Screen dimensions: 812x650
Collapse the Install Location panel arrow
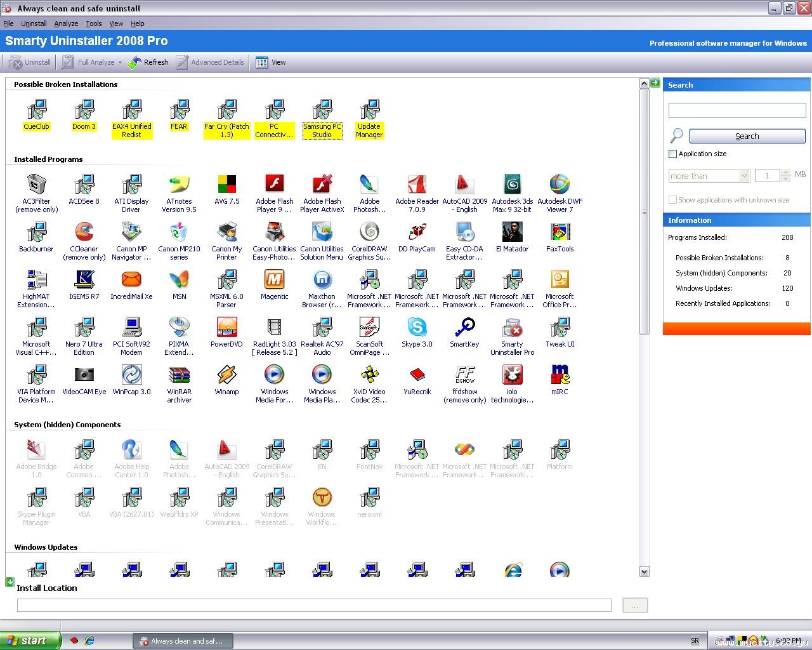(x=10, y=581)
